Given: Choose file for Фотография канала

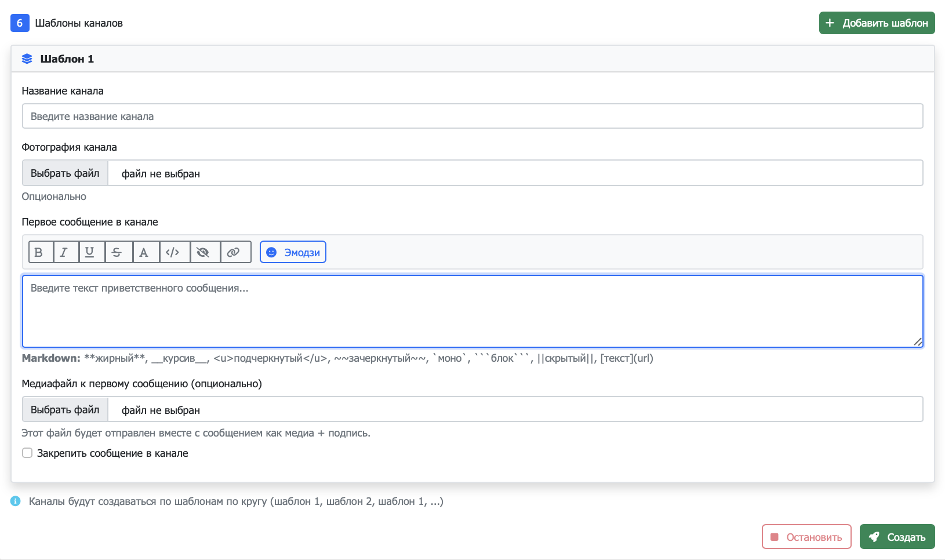Looking at the screenshot, I should (x=65, y=173).
